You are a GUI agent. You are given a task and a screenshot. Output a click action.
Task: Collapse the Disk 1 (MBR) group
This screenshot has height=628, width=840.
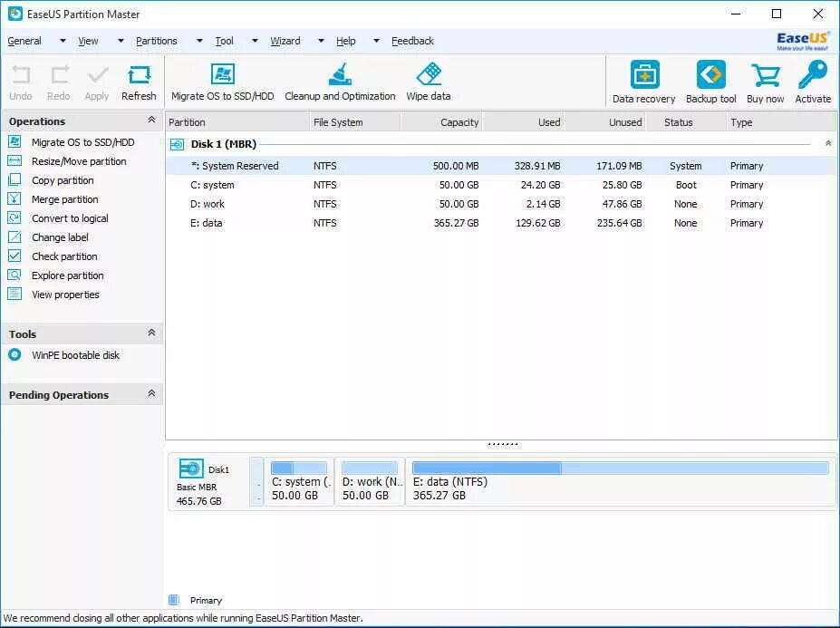(828, 143)
